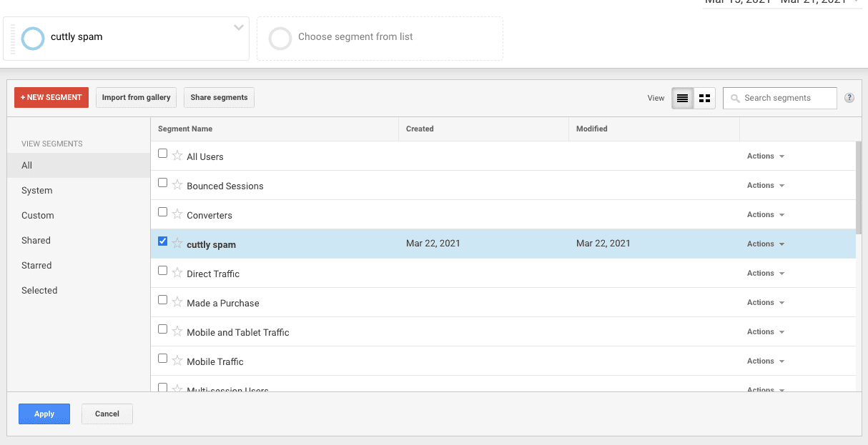Switch to grid view icon
868x445 pixels.
pos(704,98)
